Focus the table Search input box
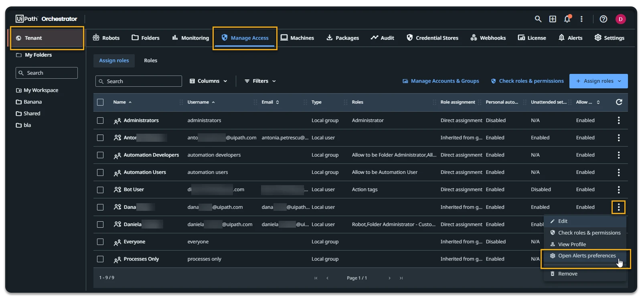This screenshot has height=302, width=644. click(139, 81)
